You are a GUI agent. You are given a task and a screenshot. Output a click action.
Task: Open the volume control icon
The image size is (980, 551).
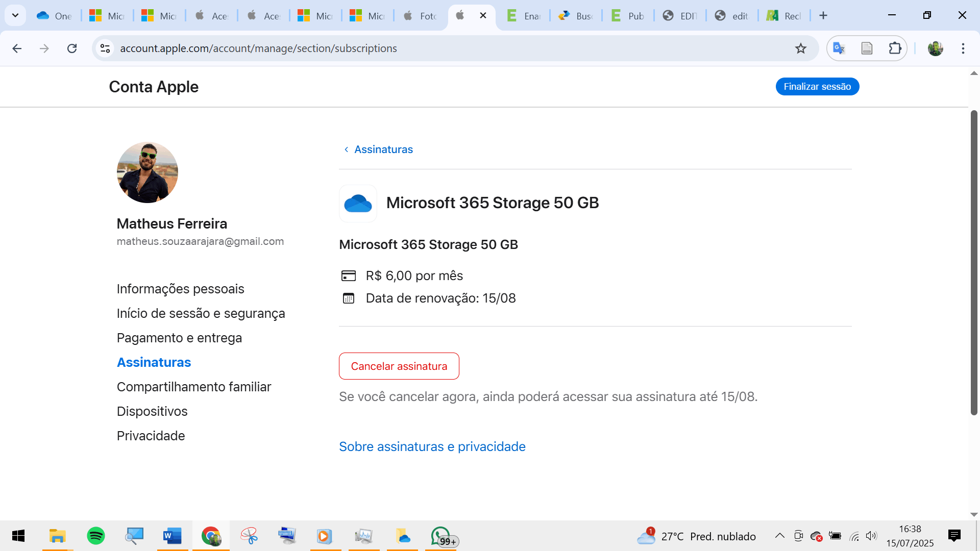click(x=871, y=536)
